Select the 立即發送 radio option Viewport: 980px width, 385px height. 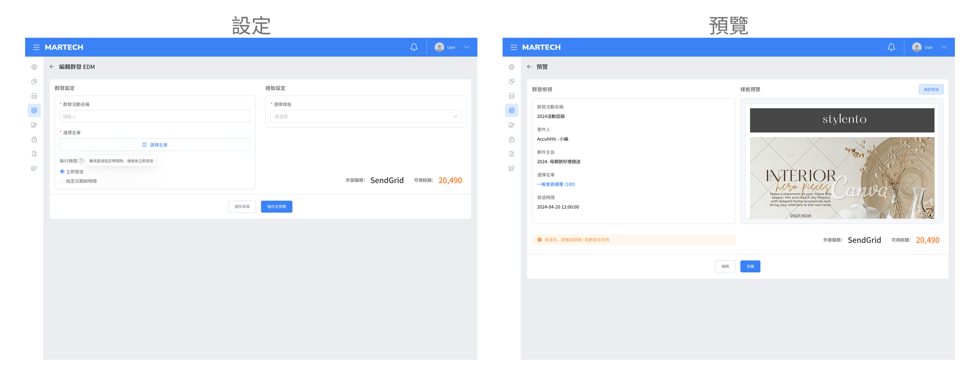(x=63, y=171)
